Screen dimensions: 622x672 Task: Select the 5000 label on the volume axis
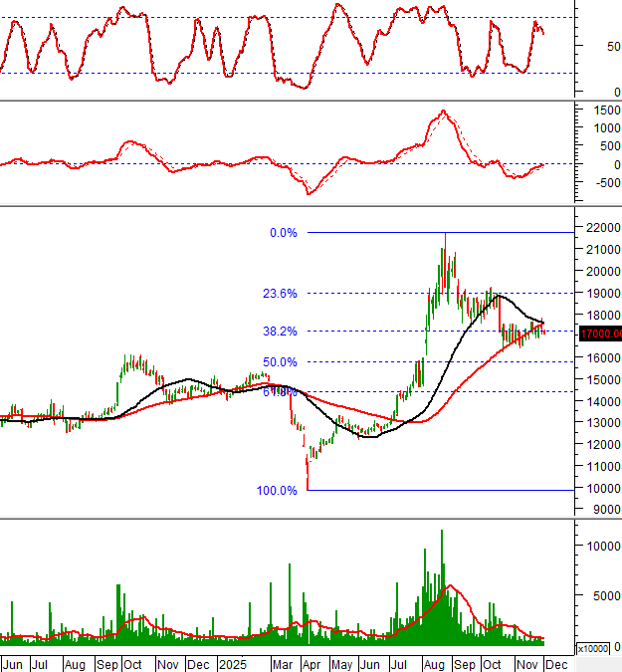point(596,596)
